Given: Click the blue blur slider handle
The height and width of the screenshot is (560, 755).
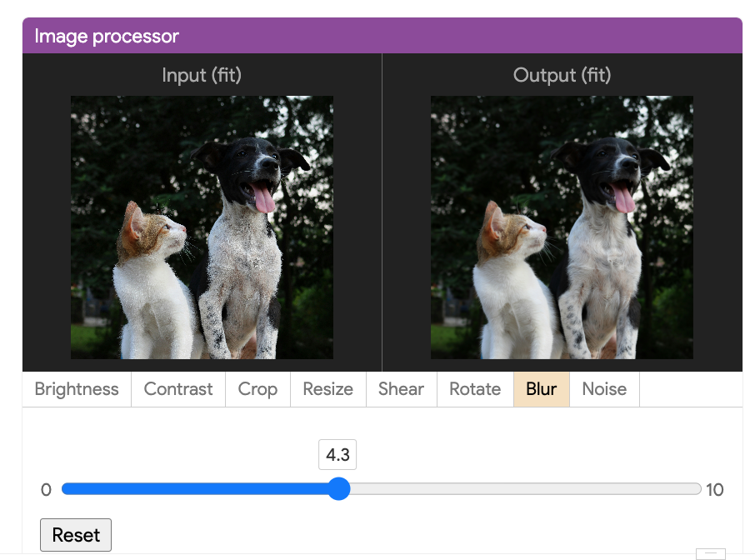Looking at the screenshot, I should coord(339,488).
